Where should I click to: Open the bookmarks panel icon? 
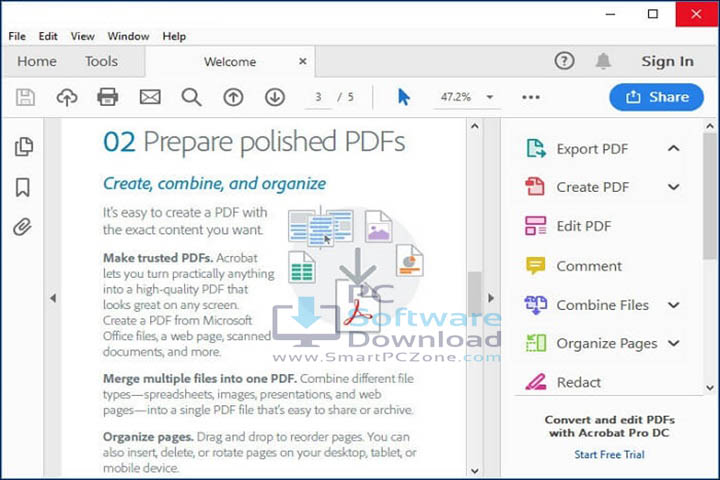point(23,187)
